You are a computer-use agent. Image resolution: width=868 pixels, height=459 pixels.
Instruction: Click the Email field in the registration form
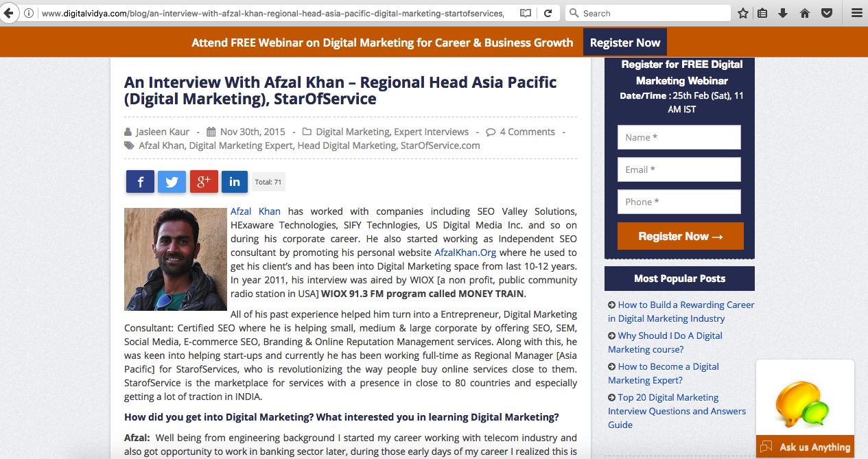[x=679, y=169]
